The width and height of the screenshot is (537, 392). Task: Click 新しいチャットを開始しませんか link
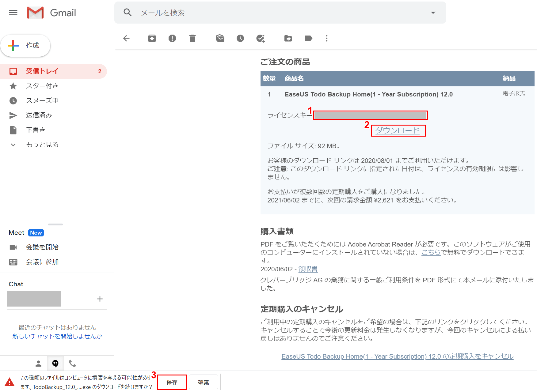pyautogui.click(x=57, y=336)
